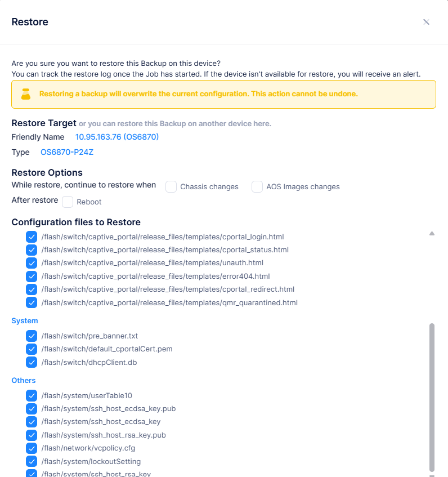Viewport: 448px width, 477px height.
Task: Deselect the dhcpClient.db file
Action: [x=32, y=362]
